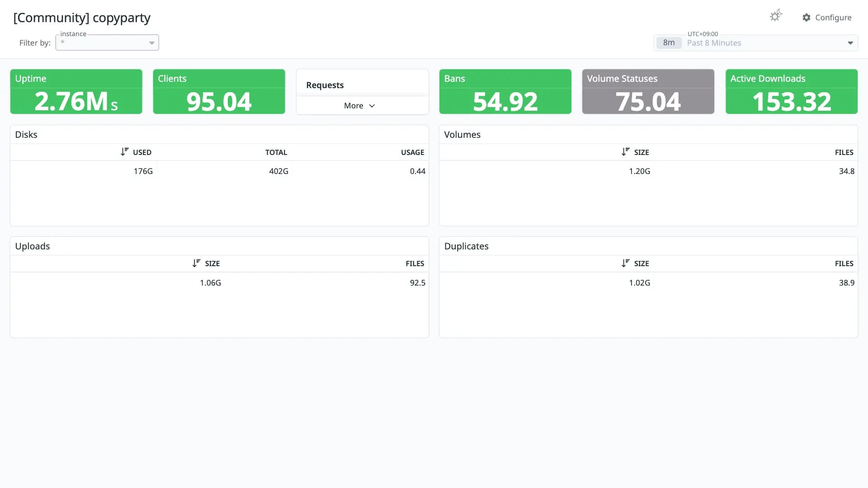Screen dimensions: 868x488
Task: Click the TOTAL column header in Disks
Action: click(276, 152)
